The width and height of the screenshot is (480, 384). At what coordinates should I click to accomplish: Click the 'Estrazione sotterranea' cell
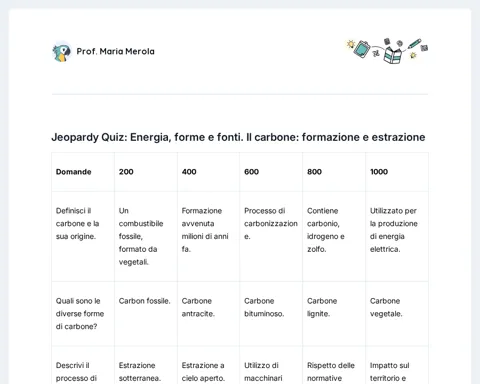tap(146, 365)
